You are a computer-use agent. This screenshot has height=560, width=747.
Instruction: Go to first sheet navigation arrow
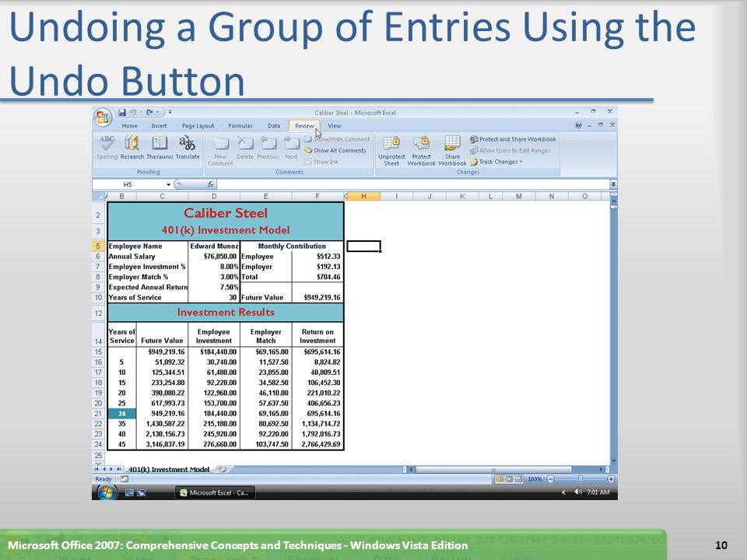tap(96, 470)
